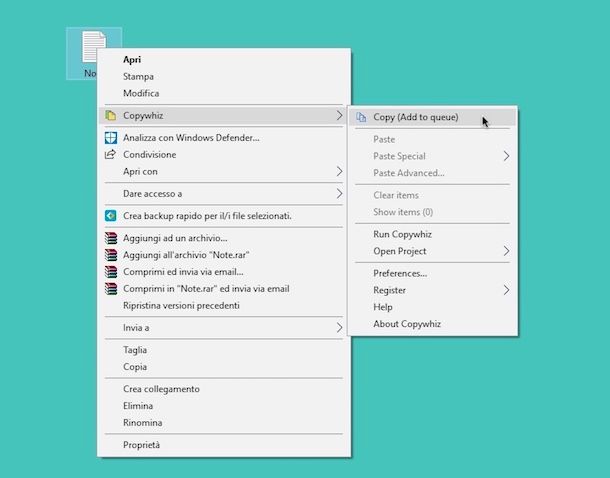This screenshot has width=610, height=478.
Task: Open Help in Copywhiz submenu
Action: point(433,307)
